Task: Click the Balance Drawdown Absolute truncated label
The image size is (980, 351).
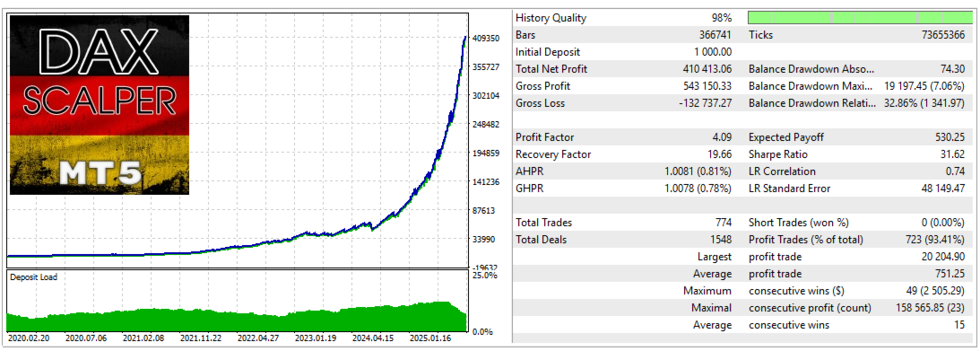Action: coord(811,69)
